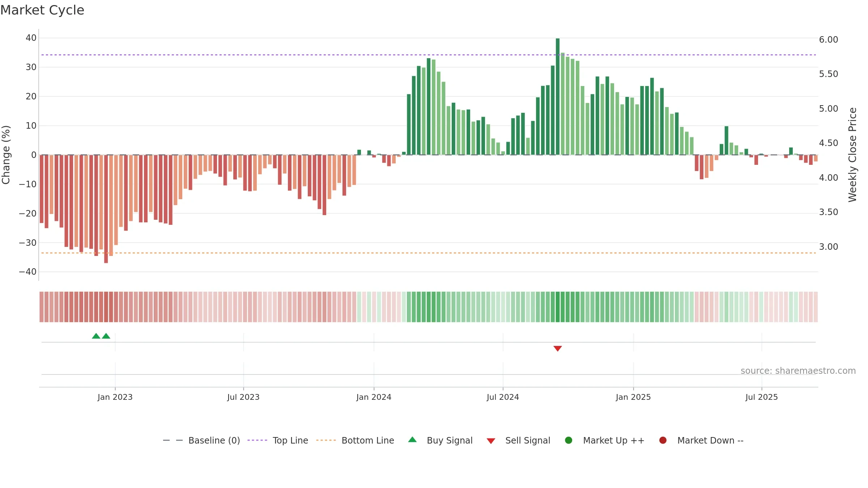The width and height of the screenshot is (868, 488).
Task: Click the Weekly Close Price axis title
Action: (x=852, y=155)
